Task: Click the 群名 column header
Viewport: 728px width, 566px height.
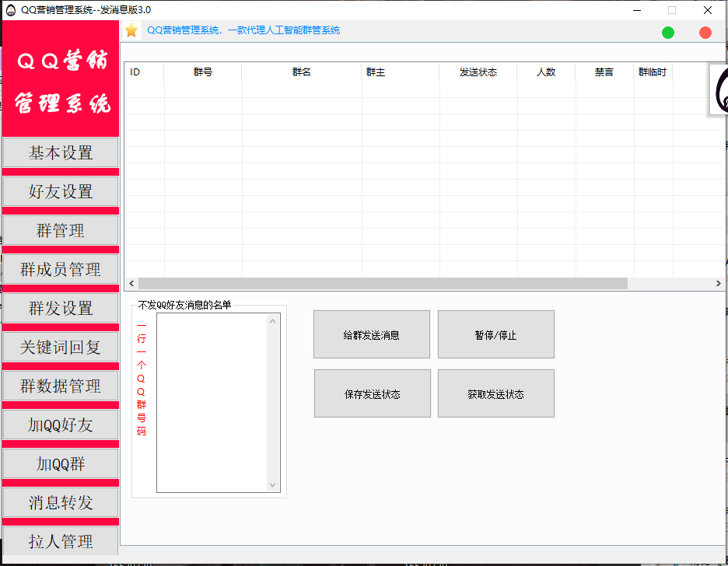Action: point(302,72)
